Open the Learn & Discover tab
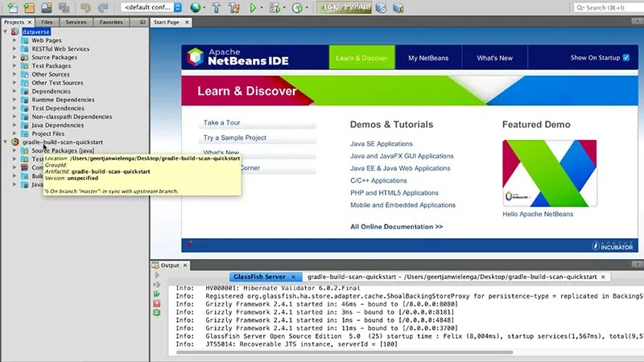 pyautogui.click(x=361, y=57)
